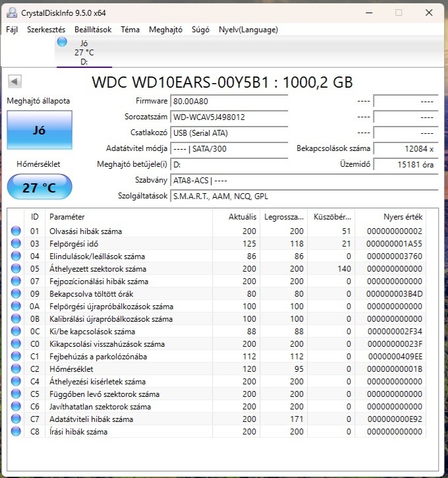Open the Súgó menu
Viewport: 448px width, 478px height.
pyautogui.click(x=200, y=30)
